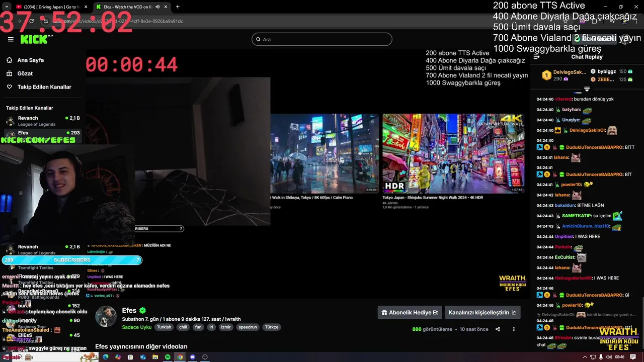Screen dimensions: 644x362
Task: Click chat username bukuldun
Action: point(565,205)
